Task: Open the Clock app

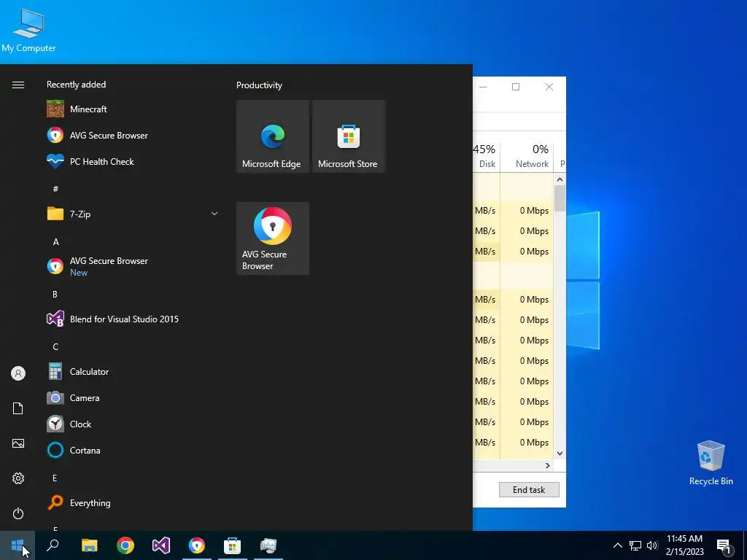Action: pyautogui.click(x=133, y=424)
